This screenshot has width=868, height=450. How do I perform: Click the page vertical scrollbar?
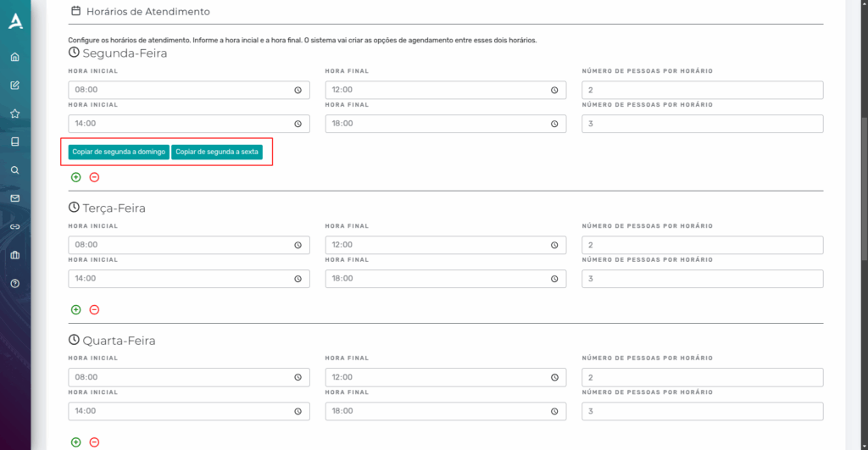(x=864, y=188)
